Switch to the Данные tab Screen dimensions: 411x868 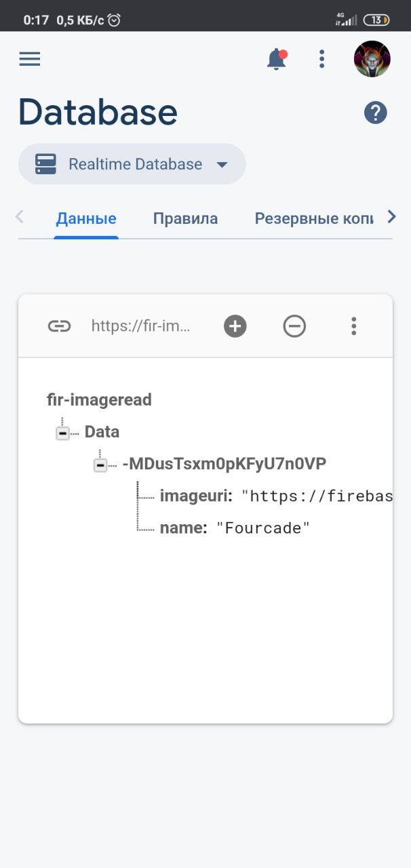click(86, 218)
